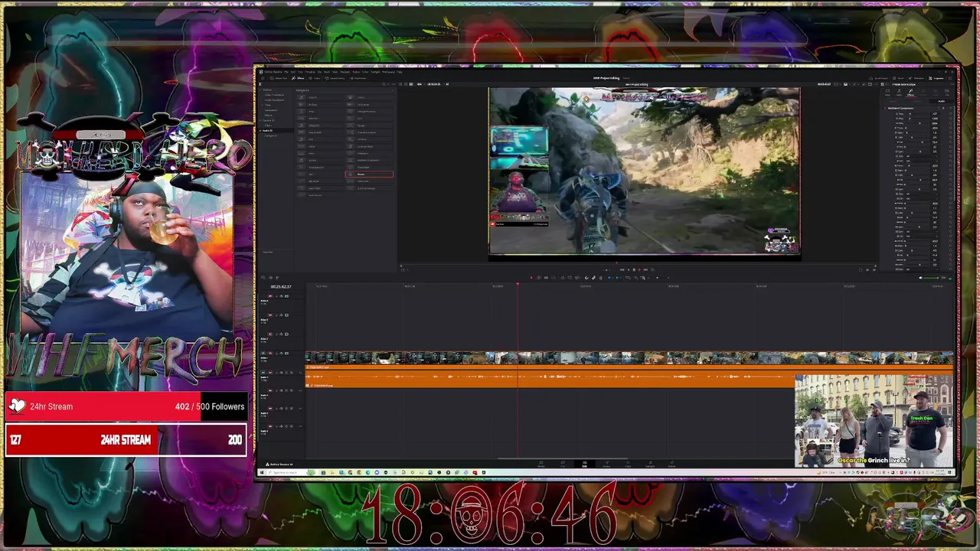Open the Timeline menu
Viewport: 980px width, 551px height.
point(310,72)
